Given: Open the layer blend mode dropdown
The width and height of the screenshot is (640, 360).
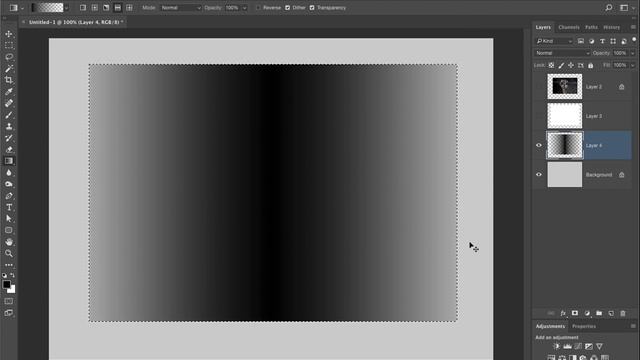Looking at the screenshot, I should pyautogui.click(x=562, y=53).
